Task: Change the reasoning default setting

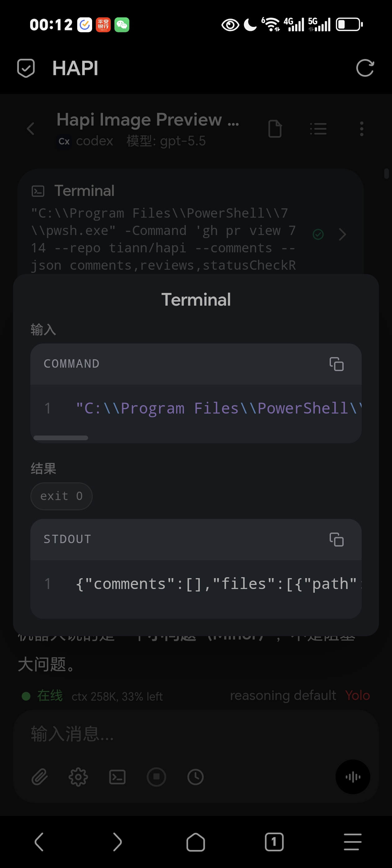Action: (x=283, y=695)
